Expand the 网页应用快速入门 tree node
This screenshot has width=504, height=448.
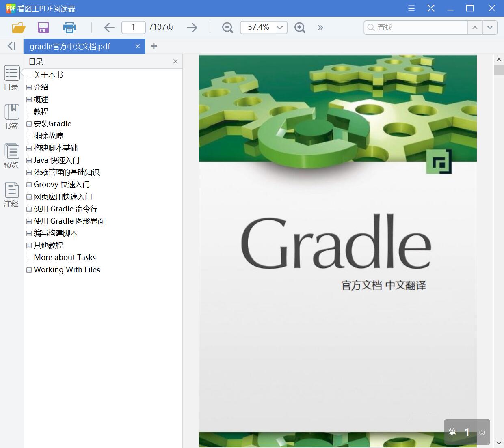(29, 197)
